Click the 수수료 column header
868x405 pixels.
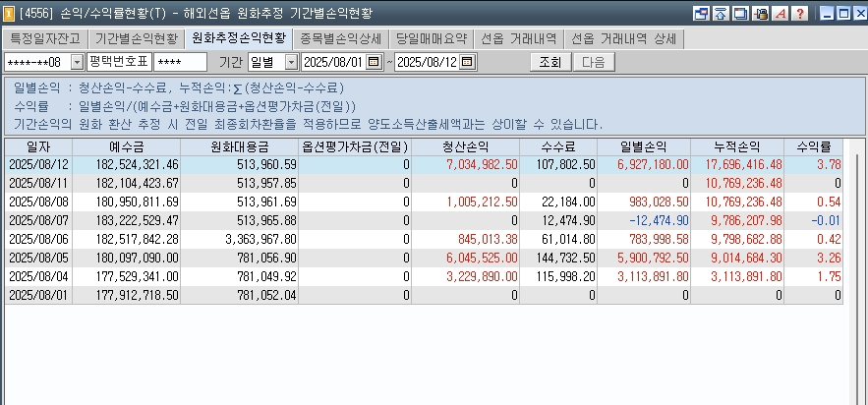558,147
